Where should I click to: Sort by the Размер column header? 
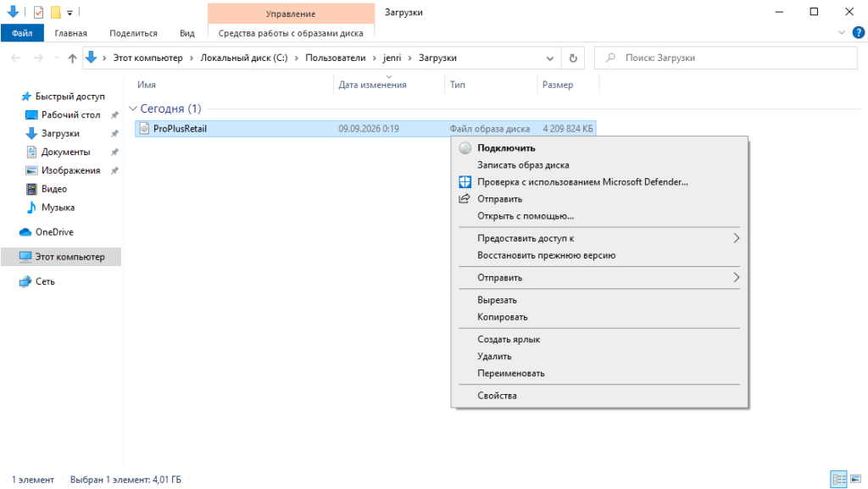click(x=558, y=85)
